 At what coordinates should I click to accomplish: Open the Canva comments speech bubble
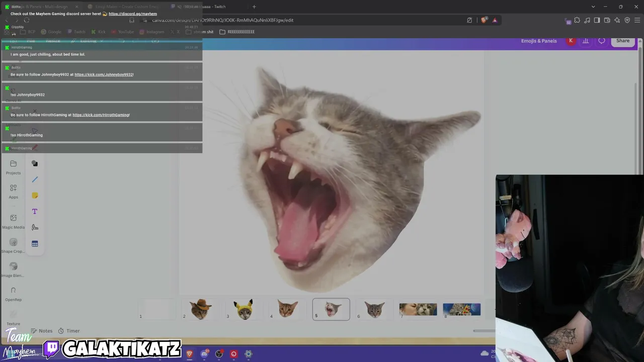click(x=602, y=41)
